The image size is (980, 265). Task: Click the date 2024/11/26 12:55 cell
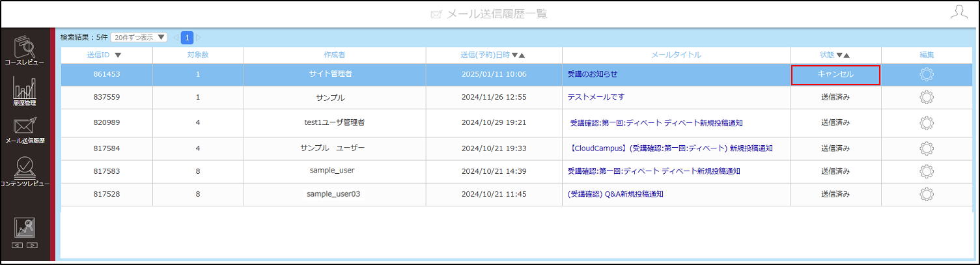[x=494, y=97]
